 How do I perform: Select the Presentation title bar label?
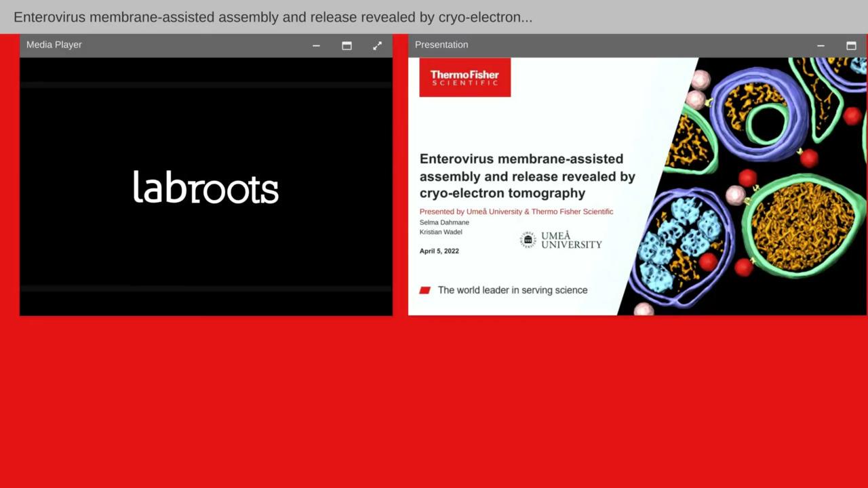441,45
